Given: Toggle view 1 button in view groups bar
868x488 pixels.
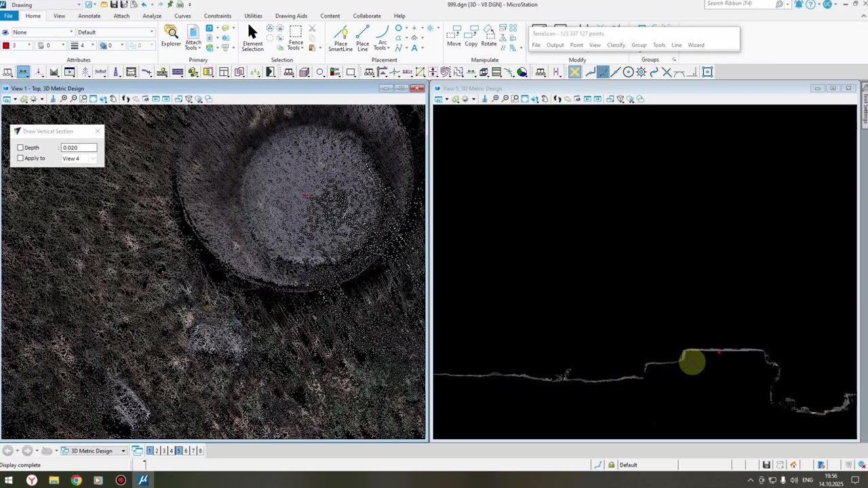Looking at the screenshot, I should point(150,451).
